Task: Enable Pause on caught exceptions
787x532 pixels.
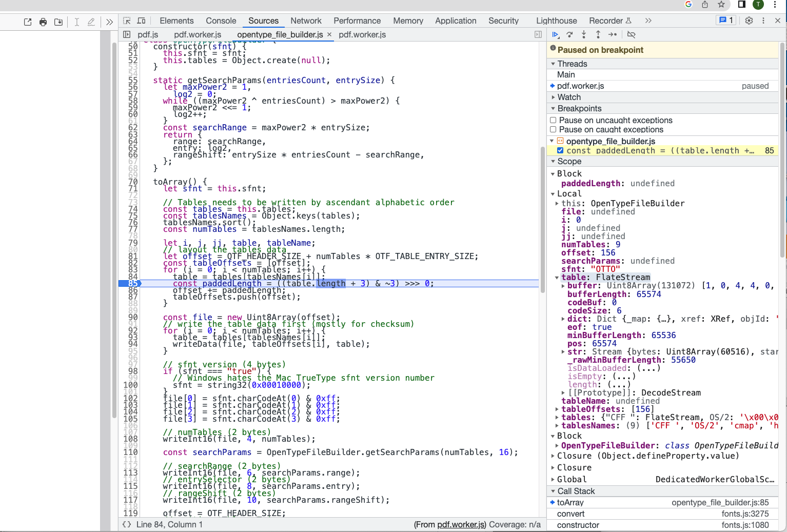Action: 553,129
